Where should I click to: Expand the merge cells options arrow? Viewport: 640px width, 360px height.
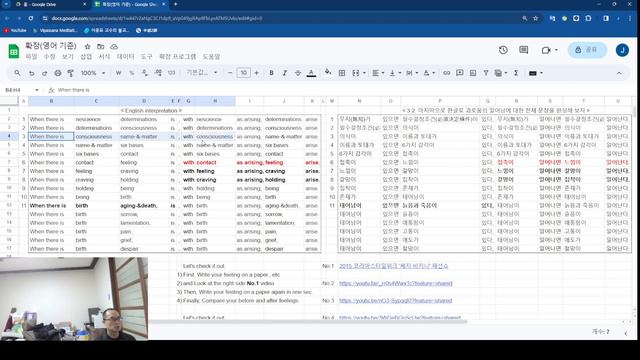click(x=364, y=73)
